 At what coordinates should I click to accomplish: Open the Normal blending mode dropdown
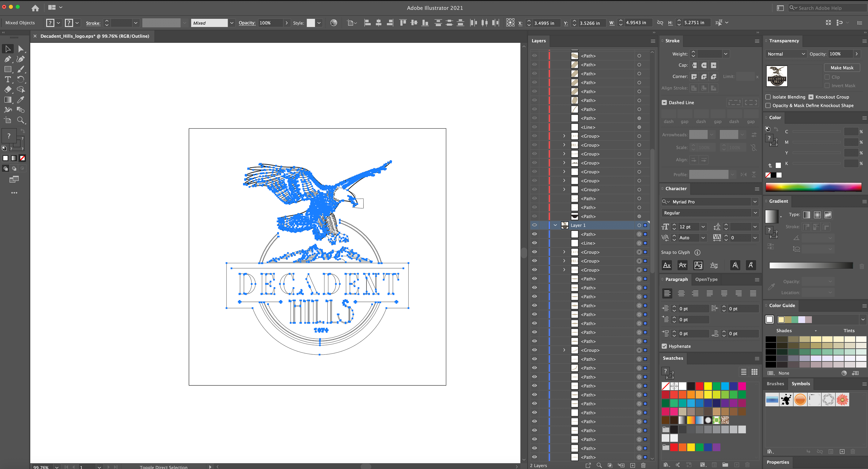pos(786,54)
